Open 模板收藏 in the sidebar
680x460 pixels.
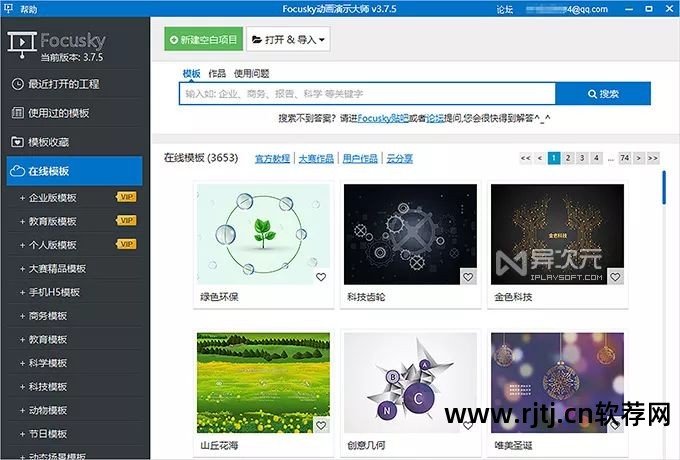pyautogui.click(x=75, y=142)
